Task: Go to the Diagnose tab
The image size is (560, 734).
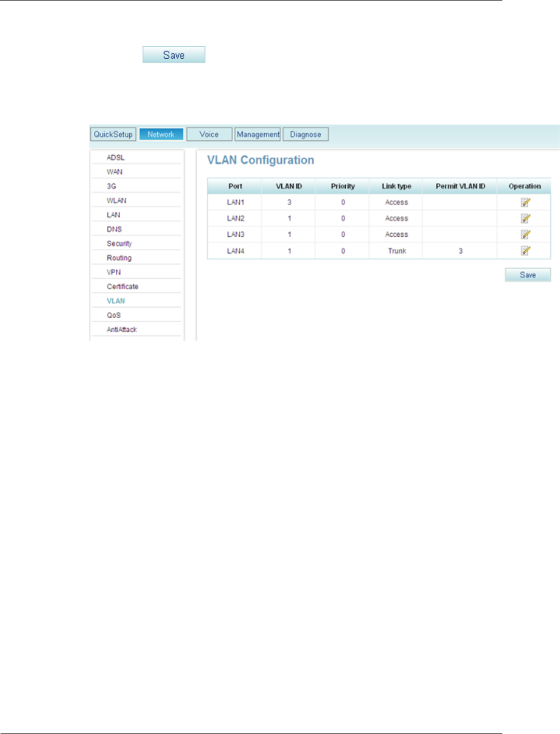Action: pyautogui.click(x=306, y=134)
